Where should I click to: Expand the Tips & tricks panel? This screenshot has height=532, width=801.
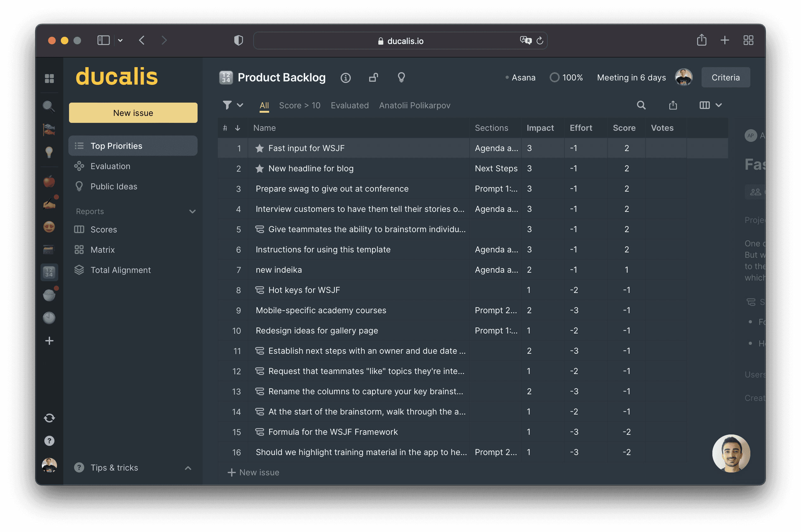click(x=188, y=468)
